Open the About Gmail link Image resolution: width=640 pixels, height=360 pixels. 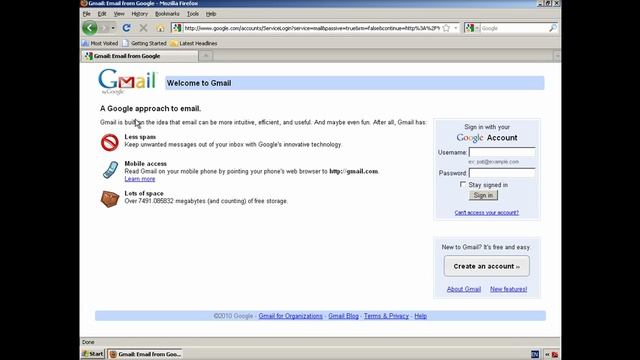[x=464, y=289]
